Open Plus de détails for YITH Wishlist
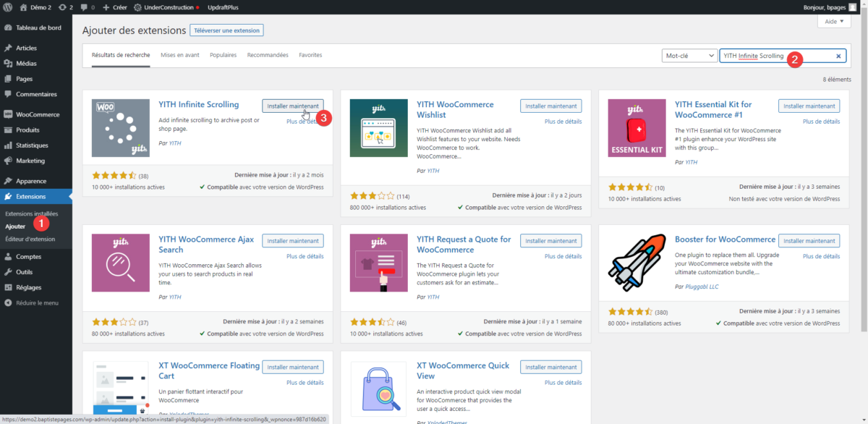Viewport: 868px width, 424px height. click(563, 122)
